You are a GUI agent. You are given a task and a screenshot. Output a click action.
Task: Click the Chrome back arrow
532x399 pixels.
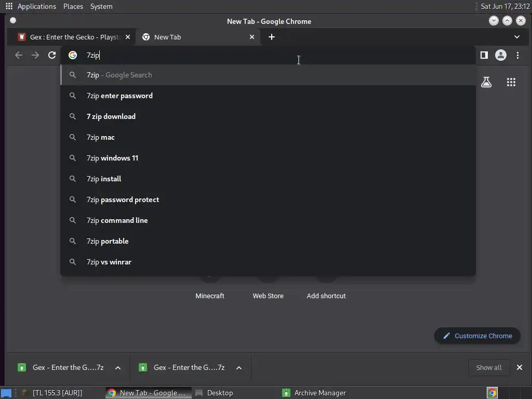pos(19,55)
